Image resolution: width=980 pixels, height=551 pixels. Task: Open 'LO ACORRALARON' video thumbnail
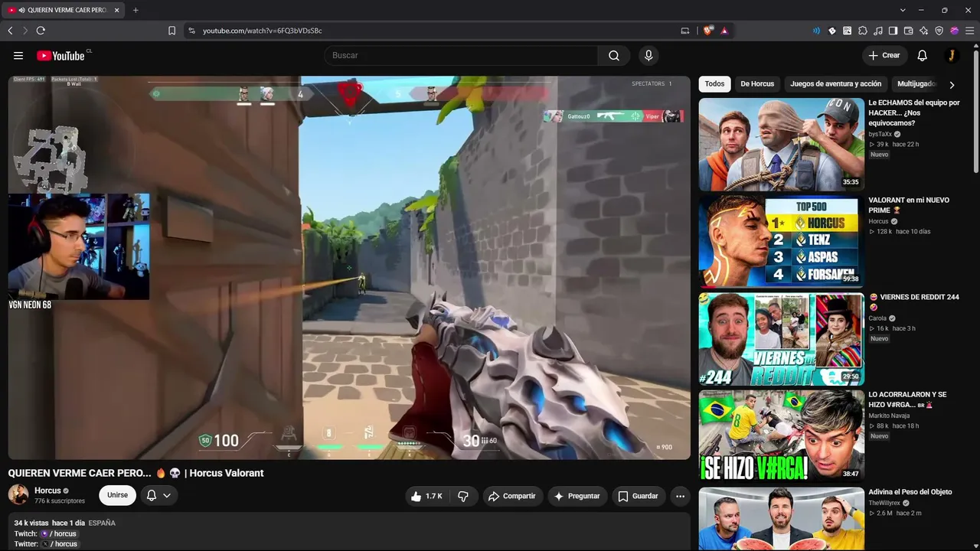click(x=781, y=436)
